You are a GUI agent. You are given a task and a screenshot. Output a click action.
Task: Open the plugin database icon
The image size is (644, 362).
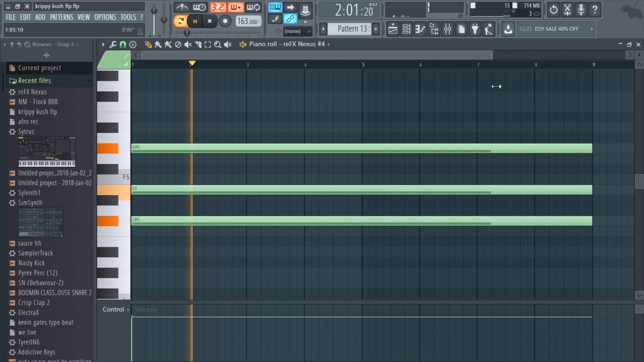tap(474, 29)
